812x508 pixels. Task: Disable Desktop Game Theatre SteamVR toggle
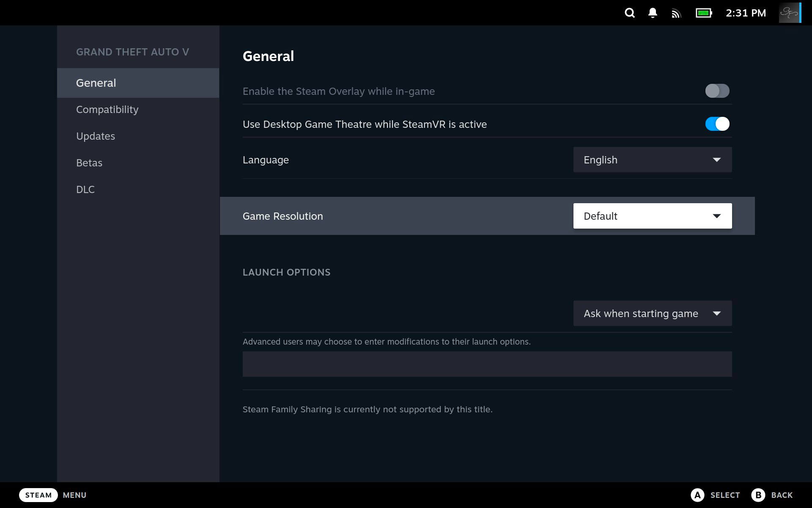click(717, 124)
